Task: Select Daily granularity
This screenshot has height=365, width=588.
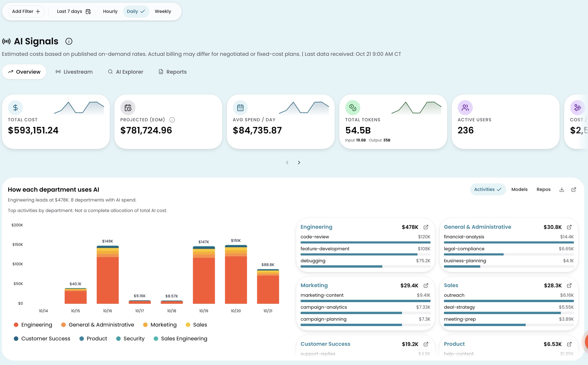Action: click(136, 11)
